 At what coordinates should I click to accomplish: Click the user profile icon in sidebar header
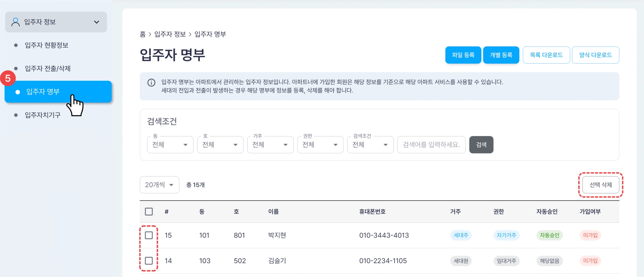click(15, 22)
